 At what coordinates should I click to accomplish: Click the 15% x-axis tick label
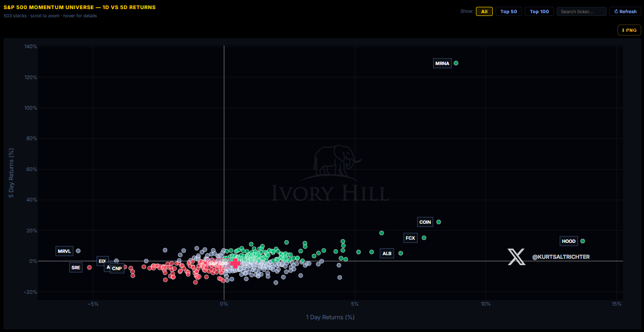(x=617, y=304)
